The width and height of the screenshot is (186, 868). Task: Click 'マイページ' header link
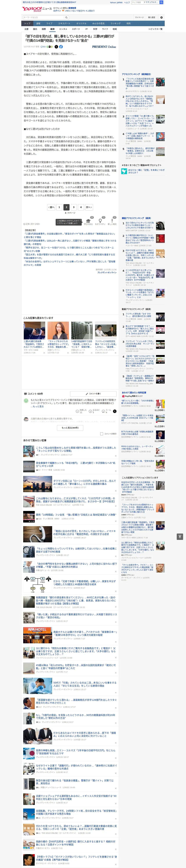pos(139,17)
